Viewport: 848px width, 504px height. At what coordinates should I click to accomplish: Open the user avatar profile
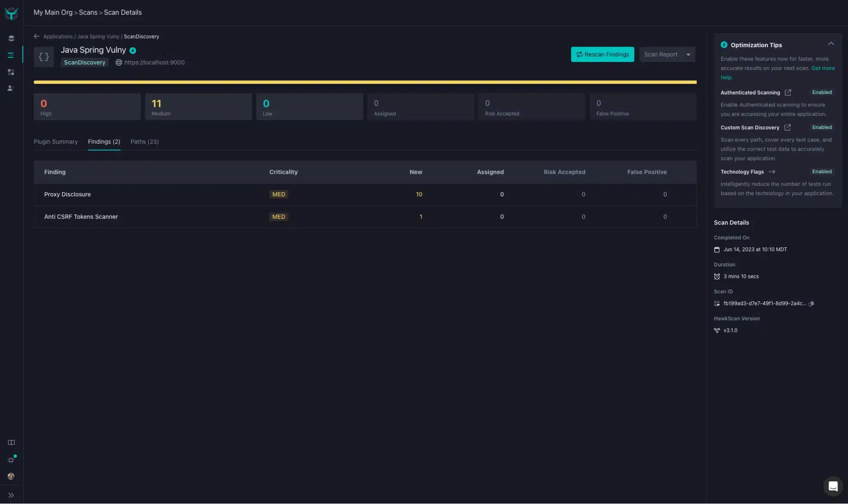[x=11, y=476]
